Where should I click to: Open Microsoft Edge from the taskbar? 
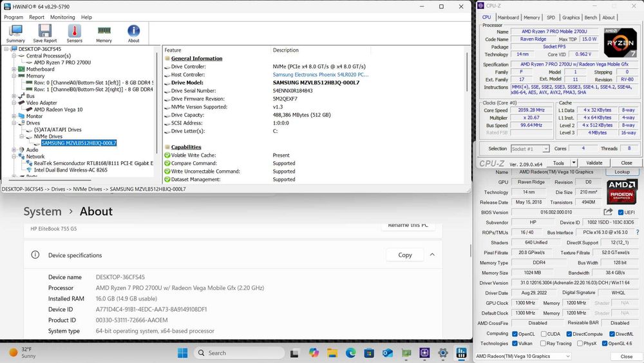pyautogui.click(x=350, y=353)
